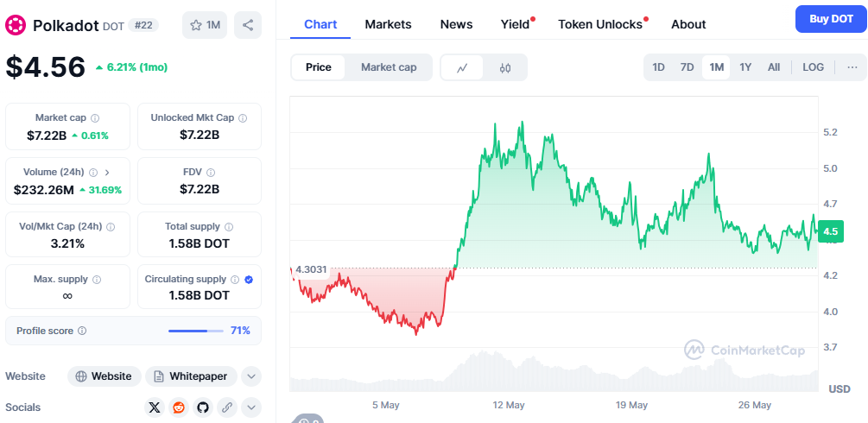Show info tooltip for Total supply
This screenshot has height=423, width=868.
(229, 226)
